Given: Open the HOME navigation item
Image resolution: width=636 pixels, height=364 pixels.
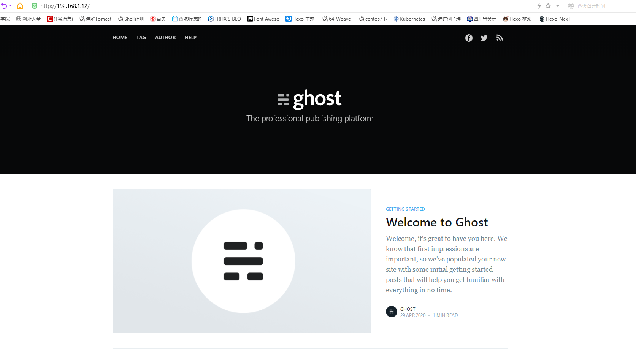Looking at the screenshot, I should pyautogui.click(x=120, y=38).
